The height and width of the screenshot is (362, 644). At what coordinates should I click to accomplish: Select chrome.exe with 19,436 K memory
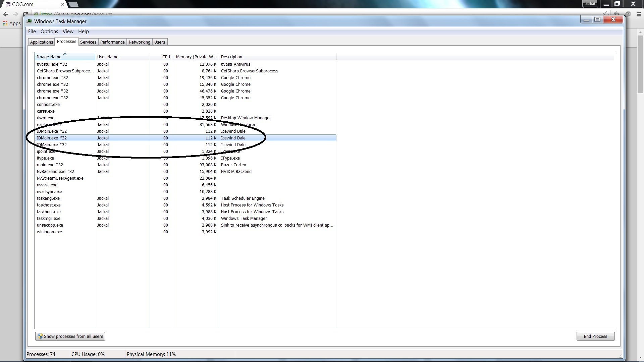click(185, 78)
